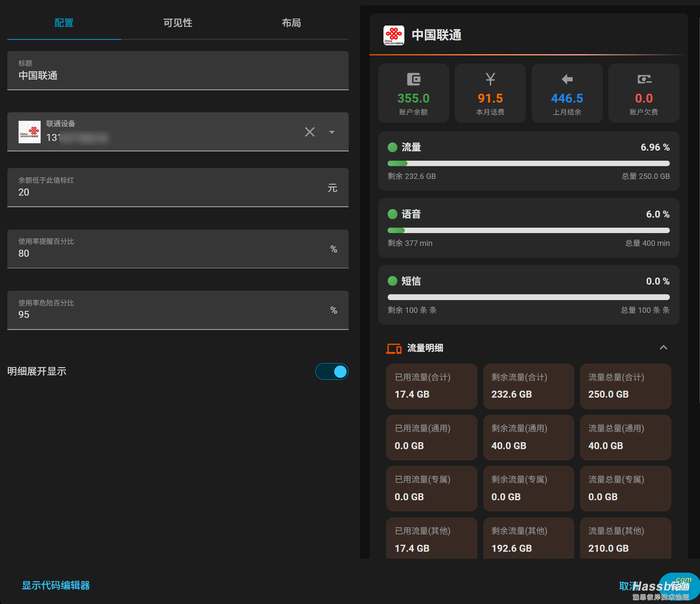
Task: Open the 布局 tab
Action: (291, 23)
